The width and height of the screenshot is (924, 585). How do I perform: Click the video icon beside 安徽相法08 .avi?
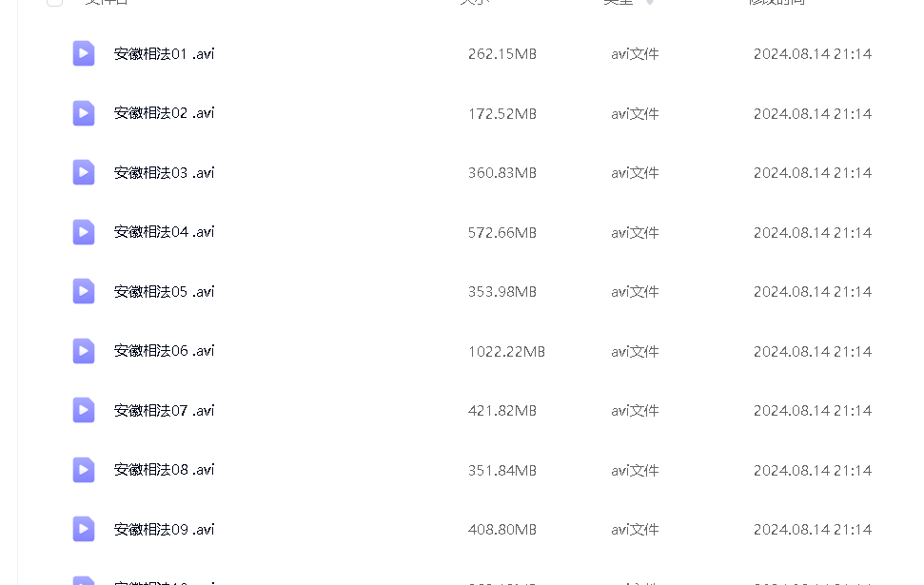[x=84, y=470]
